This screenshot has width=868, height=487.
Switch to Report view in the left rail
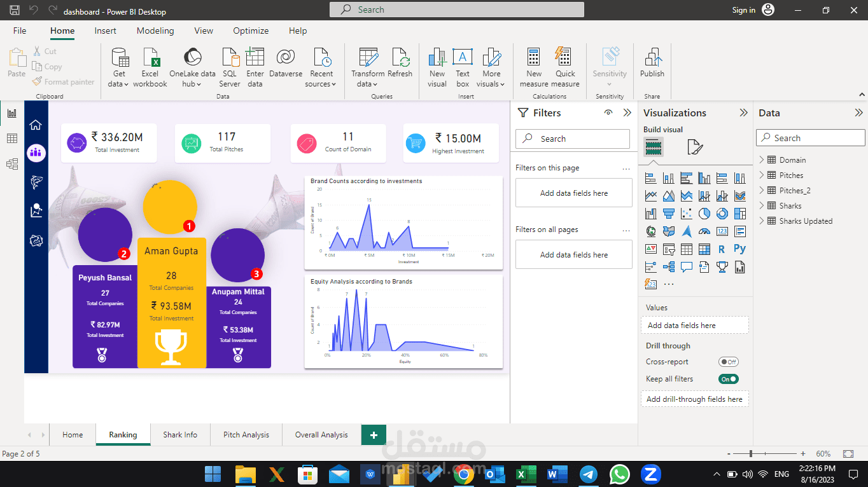click(x=11, y=113)
